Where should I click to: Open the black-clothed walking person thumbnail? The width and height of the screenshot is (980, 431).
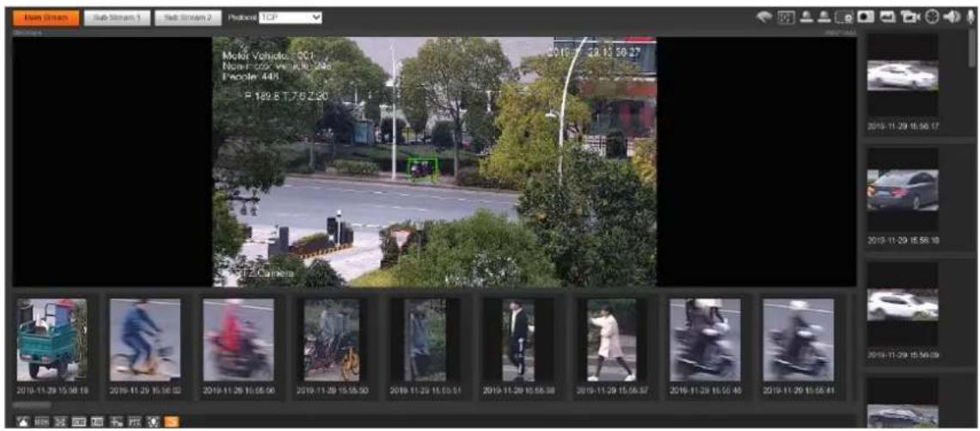518,340
